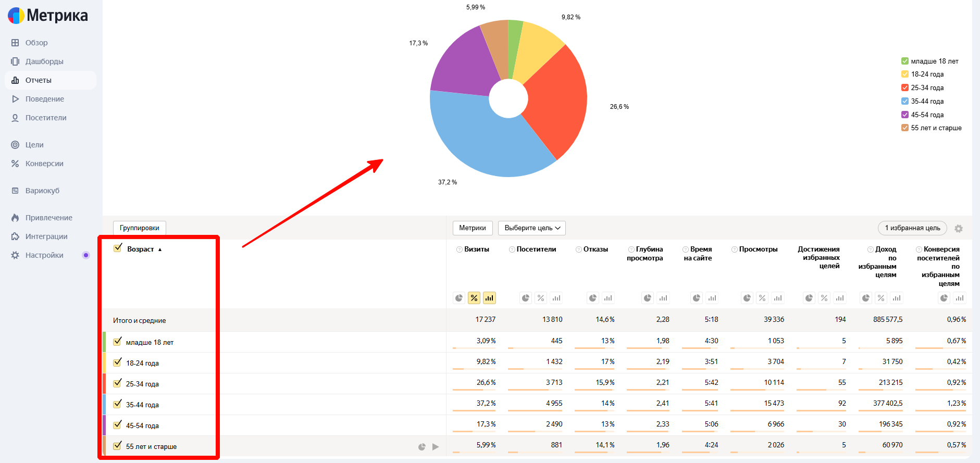
Task: Open the Привлечение section
Action: click(x=49, y=218)
